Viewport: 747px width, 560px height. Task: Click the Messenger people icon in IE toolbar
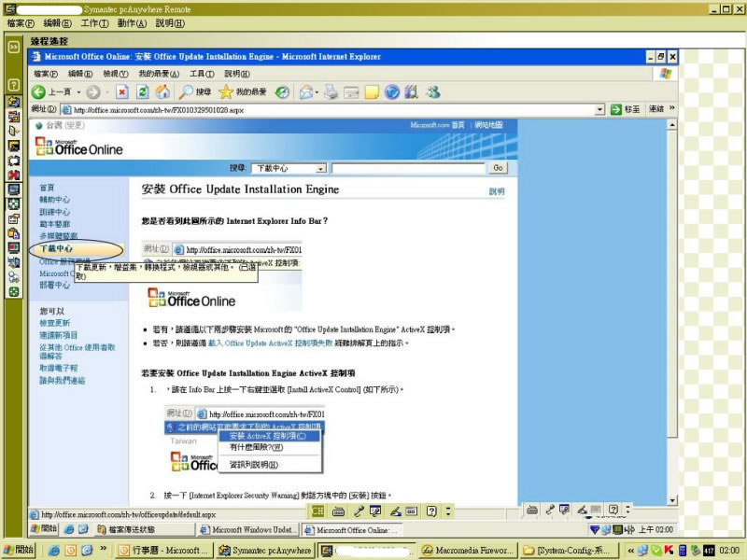433,91
